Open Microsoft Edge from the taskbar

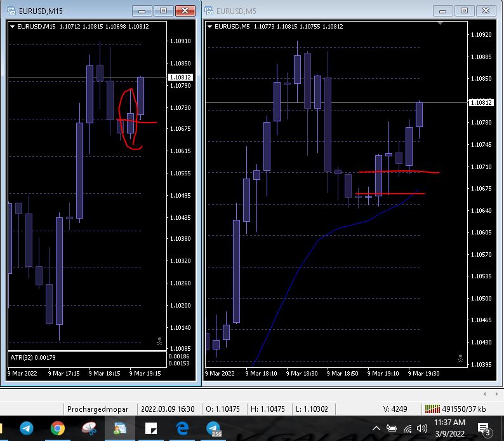(x=182, y=428)
